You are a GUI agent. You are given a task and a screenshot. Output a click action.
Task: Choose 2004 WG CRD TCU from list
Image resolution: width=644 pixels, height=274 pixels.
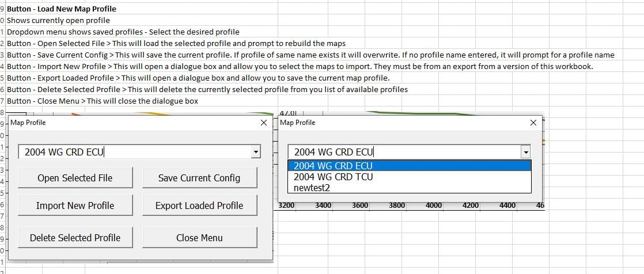409,177
